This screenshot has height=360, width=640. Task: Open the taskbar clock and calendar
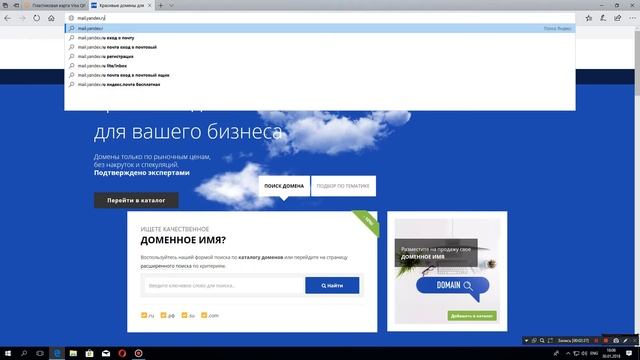point(611,353)
